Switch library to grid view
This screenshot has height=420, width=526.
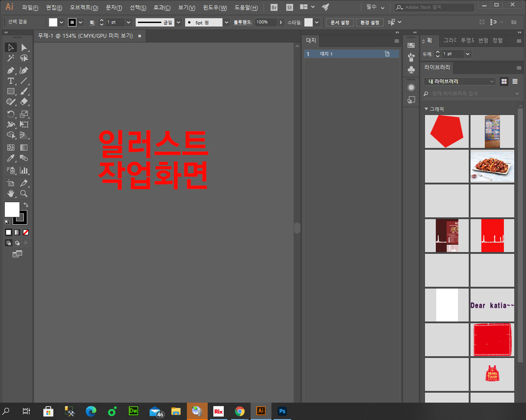click(x=504, y=81)
